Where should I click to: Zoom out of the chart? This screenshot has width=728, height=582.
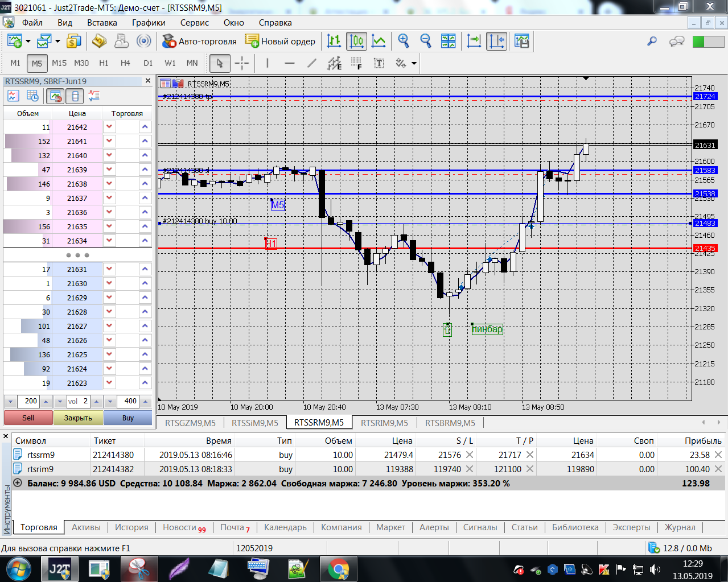pos(425,41)
